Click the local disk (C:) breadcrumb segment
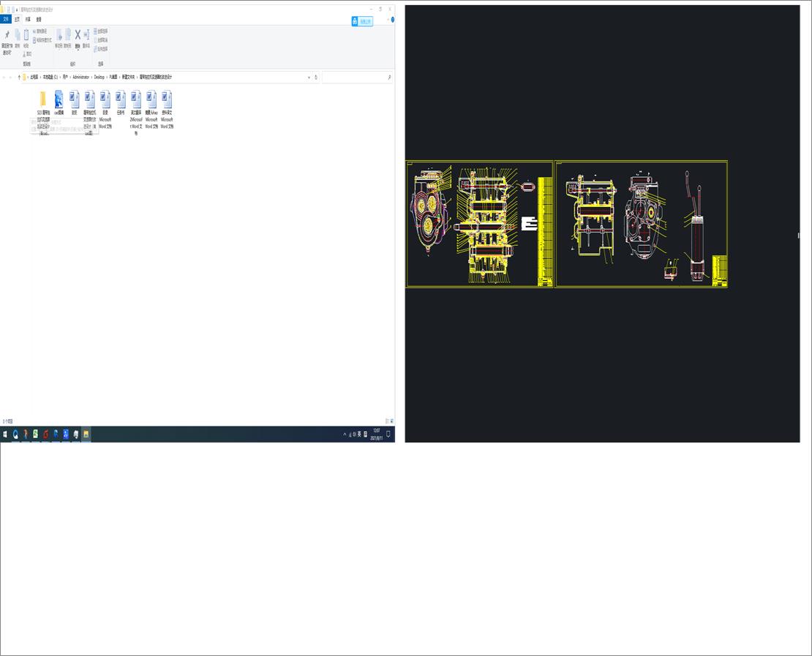The height and width of the screenshot is (656, 812). (x=50, y=77)
